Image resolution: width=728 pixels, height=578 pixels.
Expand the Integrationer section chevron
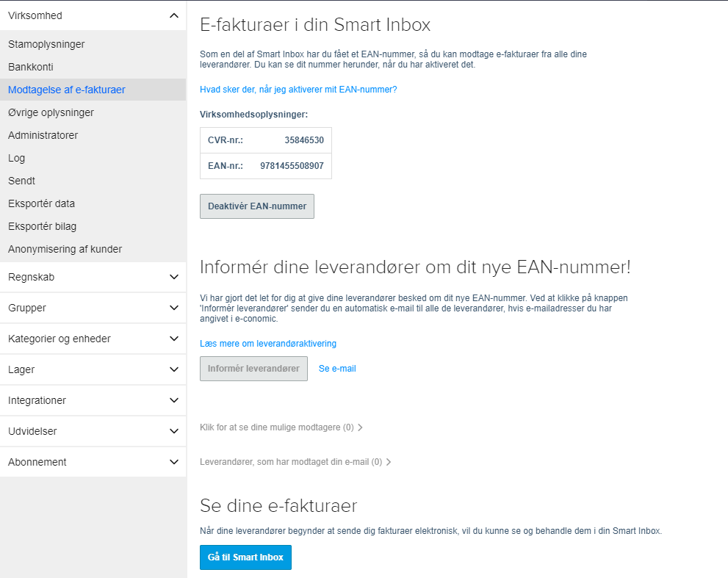pos(174,400)
